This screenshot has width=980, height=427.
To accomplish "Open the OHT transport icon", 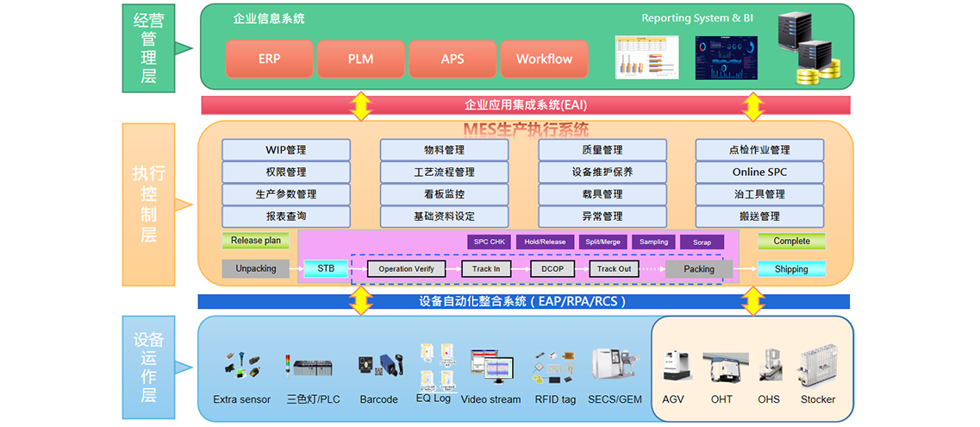I will [721, 367].
